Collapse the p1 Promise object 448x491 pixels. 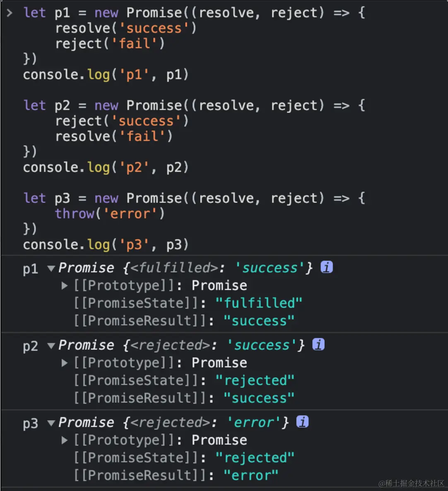pyautogui.click(x=51, y=268)
